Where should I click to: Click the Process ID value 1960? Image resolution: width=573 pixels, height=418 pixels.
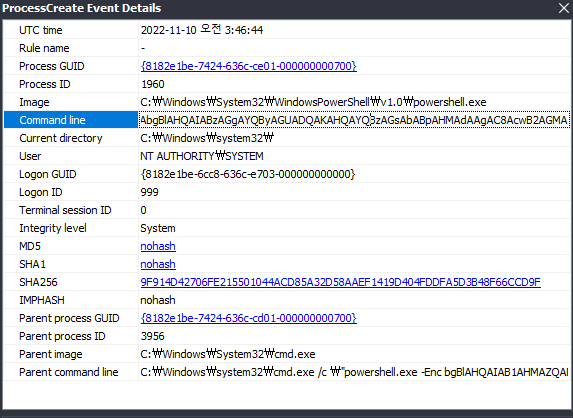click(153, 84)
